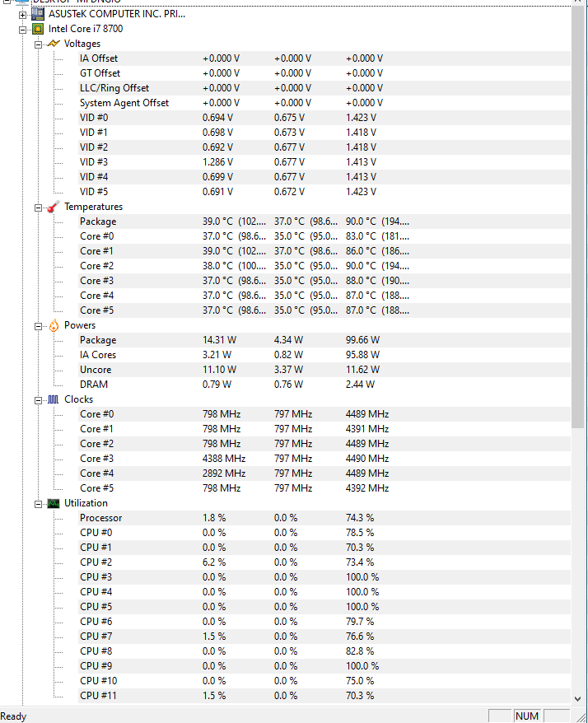Click the Clocks waveform icon

(x=54, y=399)
